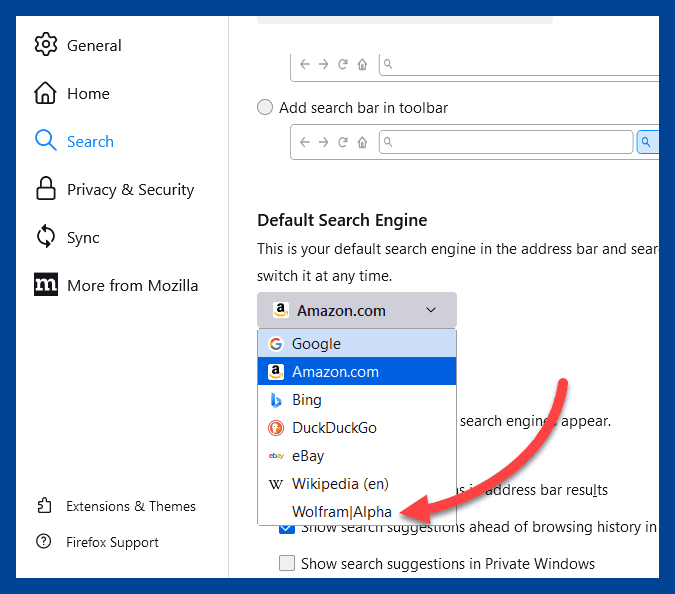Screen dimensions: 675x594
Task: Choose DuckDuckGo from the search engine list
Action: [357, 427]
